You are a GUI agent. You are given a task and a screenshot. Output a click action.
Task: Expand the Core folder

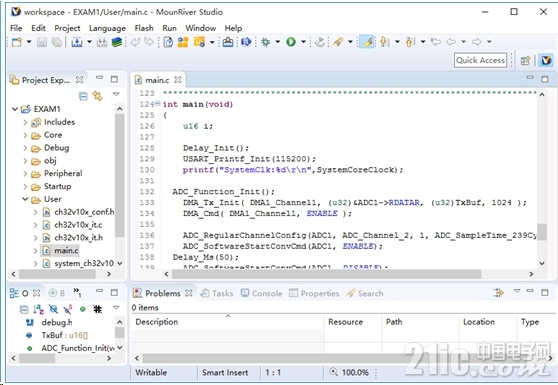click(25, 135)
